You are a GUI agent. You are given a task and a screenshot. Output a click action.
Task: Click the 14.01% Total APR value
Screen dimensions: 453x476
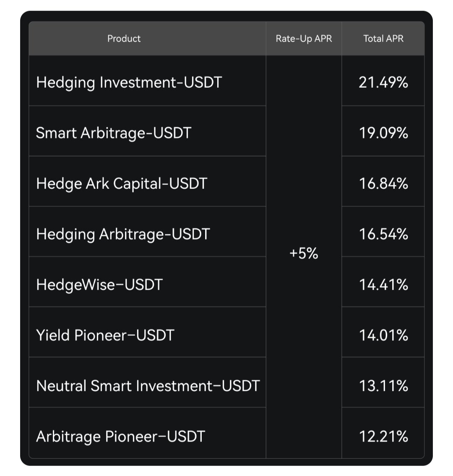(383, 335)
